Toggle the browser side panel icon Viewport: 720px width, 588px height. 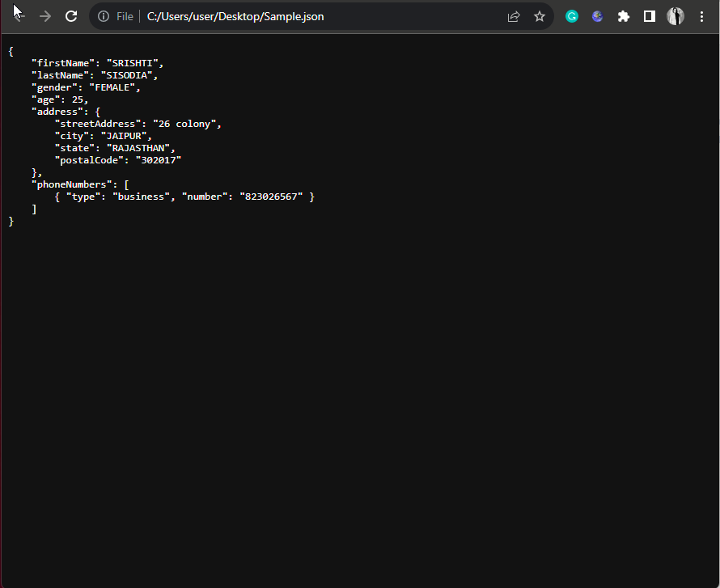click(650, 16)
